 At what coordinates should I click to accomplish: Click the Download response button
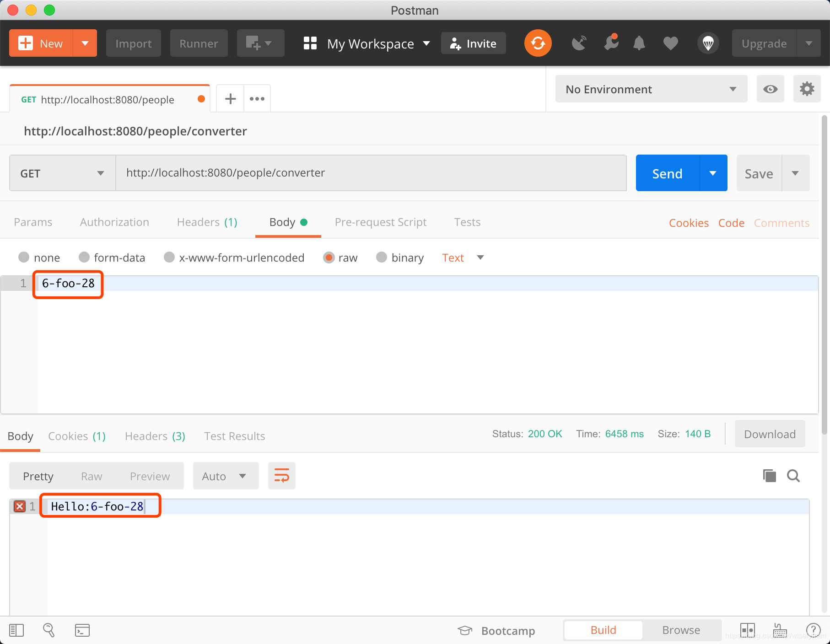[770, 434]
